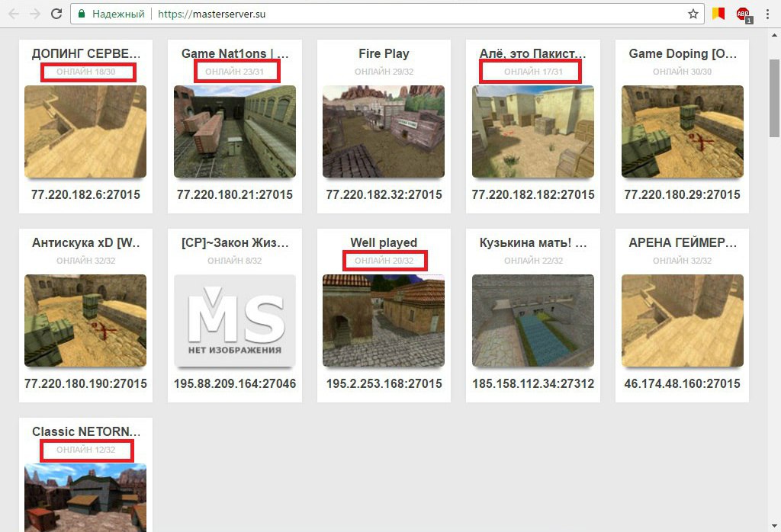Open the Антискука xD server title

click(x=85, y=243)
